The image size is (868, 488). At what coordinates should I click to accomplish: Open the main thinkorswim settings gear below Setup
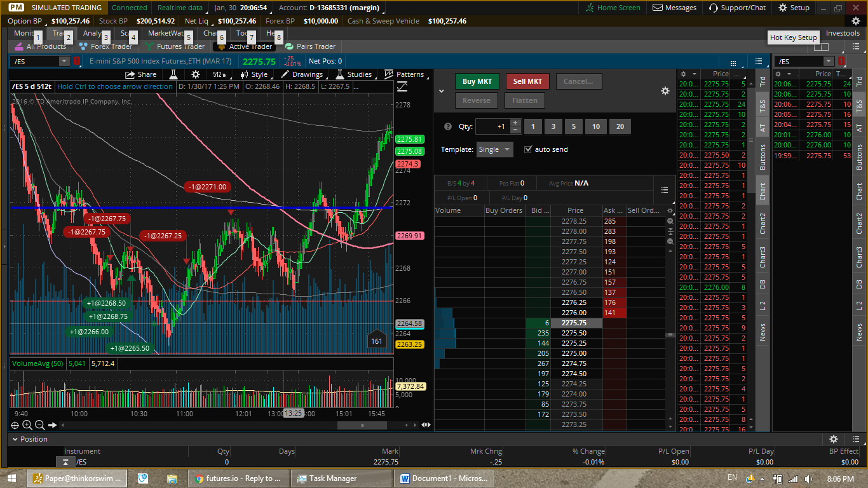855,21
